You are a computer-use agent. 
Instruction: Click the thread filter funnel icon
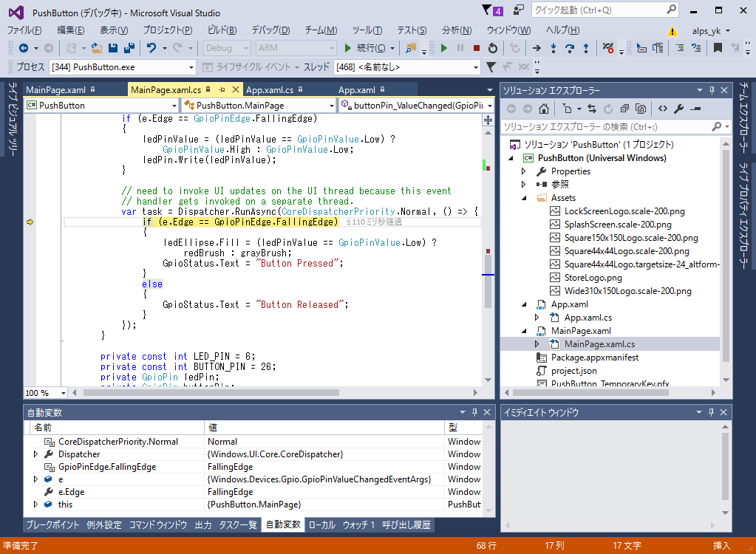[x=491, y=67]
